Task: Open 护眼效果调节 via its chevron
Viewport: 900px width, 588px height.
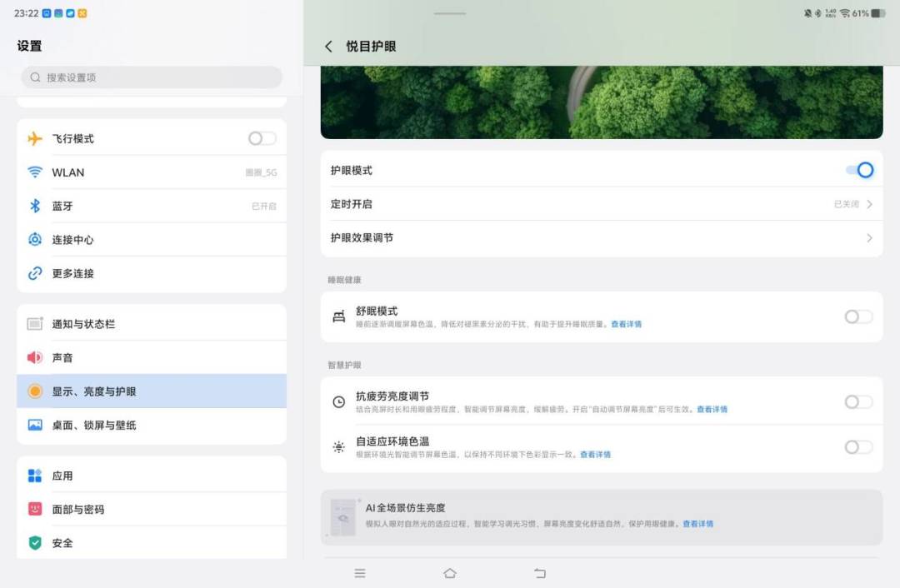Action: (869, 238)
